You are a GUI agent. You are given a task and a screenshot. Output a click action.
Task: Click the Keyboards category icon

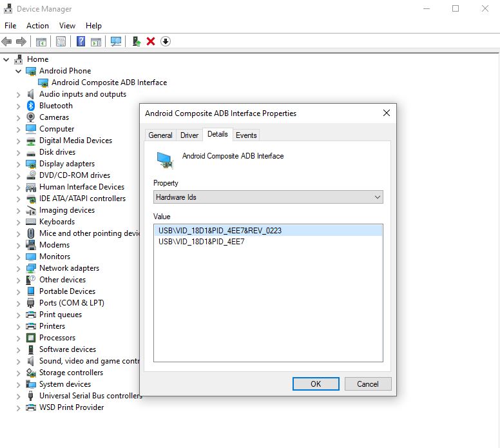[x=31, y=222]
